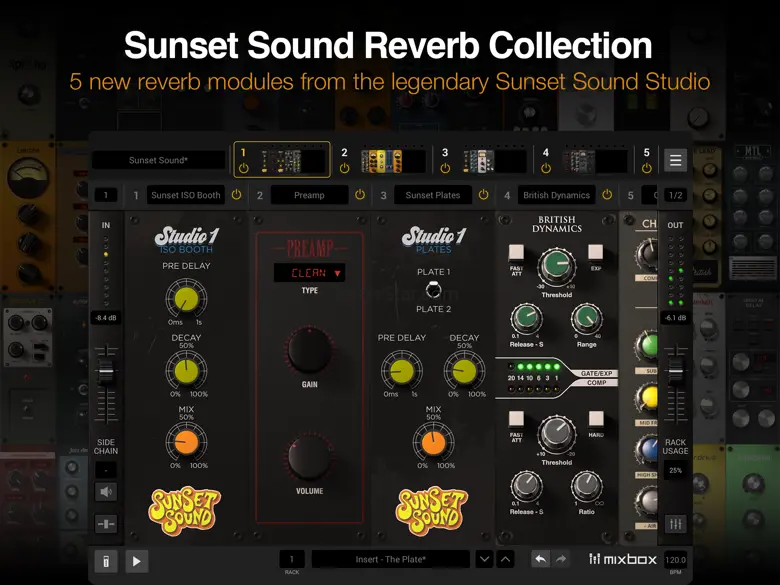Click the 120.0 BPM field

click(x=675, y=560)
